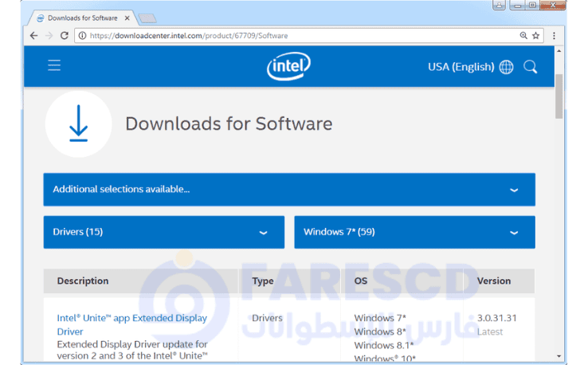
Task: Click USA (English) region link
Action: click(x=461, y=67)
